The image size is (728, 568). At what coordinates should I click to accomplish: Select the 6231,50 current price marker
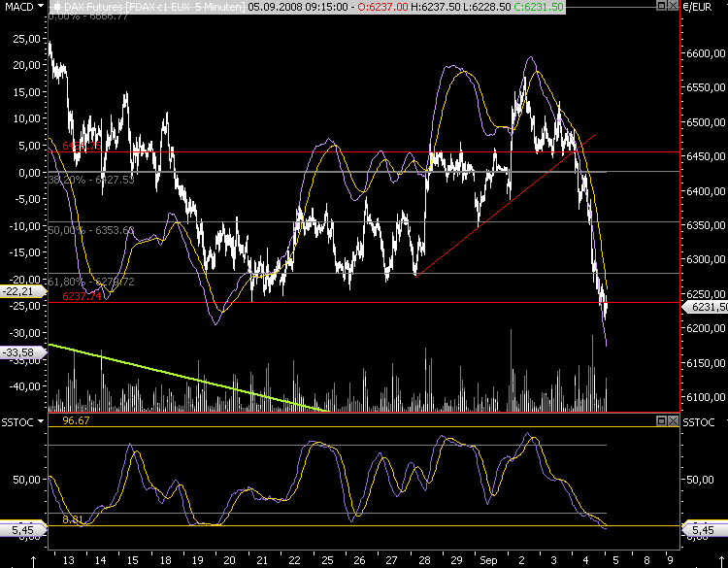point(706,307)
